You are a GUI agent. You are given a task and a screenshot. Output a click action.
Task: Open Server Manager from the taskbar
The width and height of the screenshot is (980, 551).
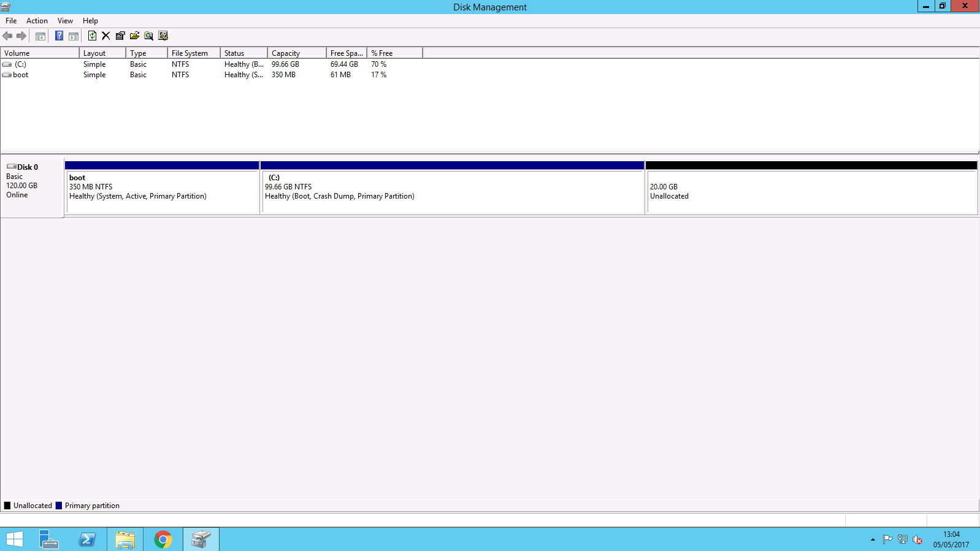[48, 539]
